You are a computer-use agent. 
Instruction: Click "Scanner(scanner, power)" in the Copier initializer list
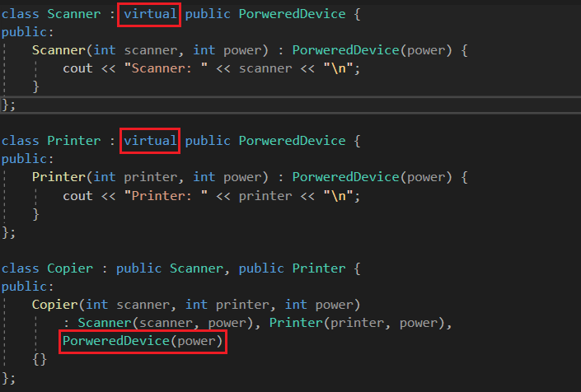(x=166, y=323)
